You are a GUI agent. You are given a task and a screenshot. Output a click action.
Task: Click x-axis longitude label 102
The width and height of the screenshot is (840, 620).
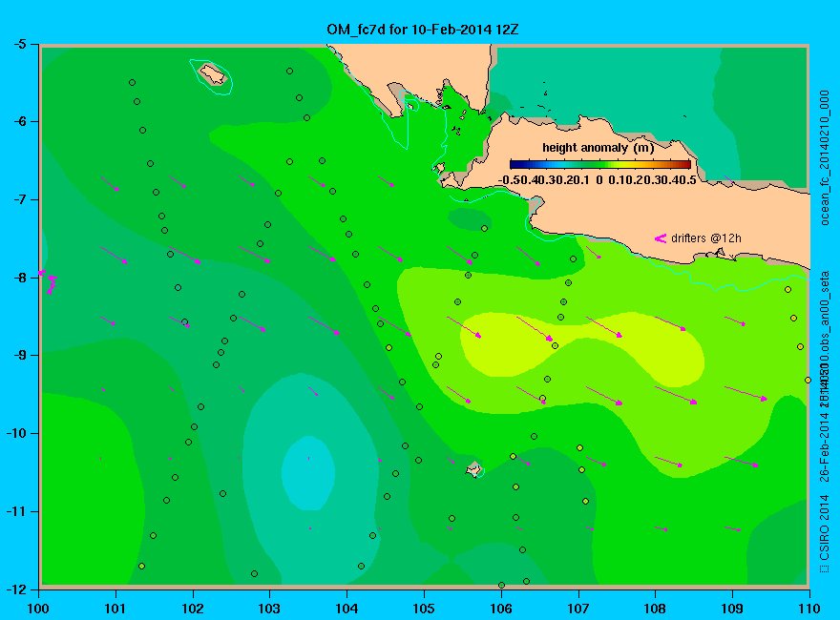pyautogui.click(x=192, y=609)
